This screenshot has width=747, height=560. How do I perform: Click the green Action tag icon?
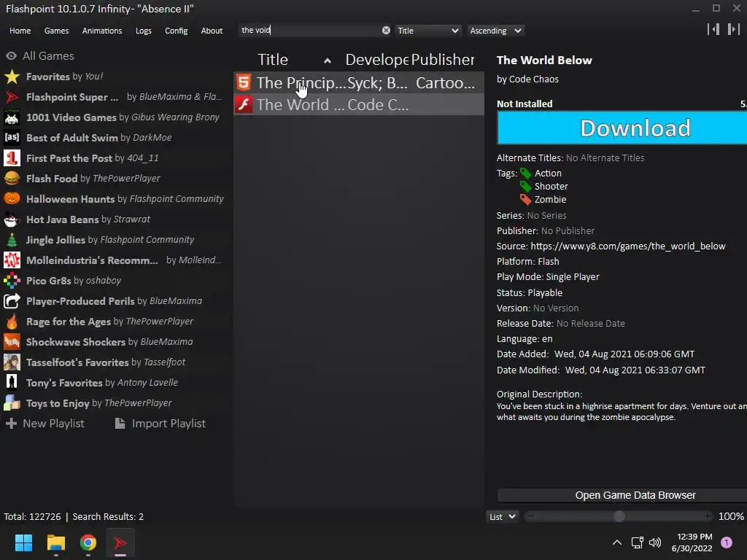(525, 174)
